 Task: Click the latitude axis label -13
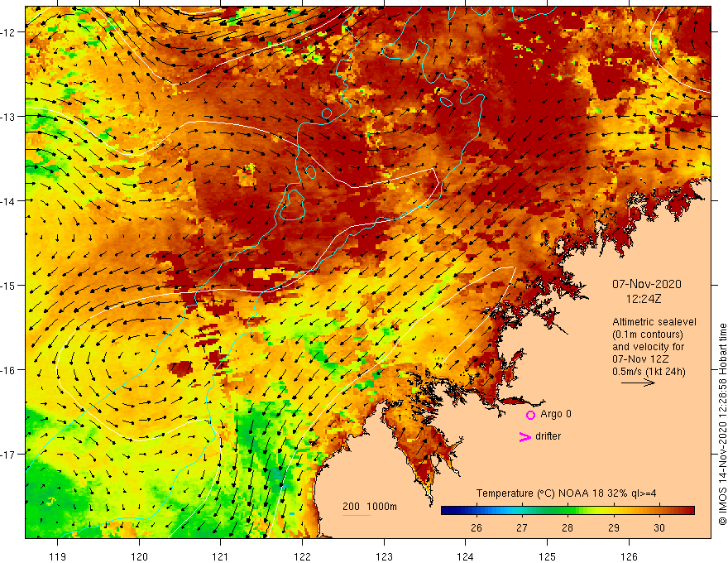(8, 117)
